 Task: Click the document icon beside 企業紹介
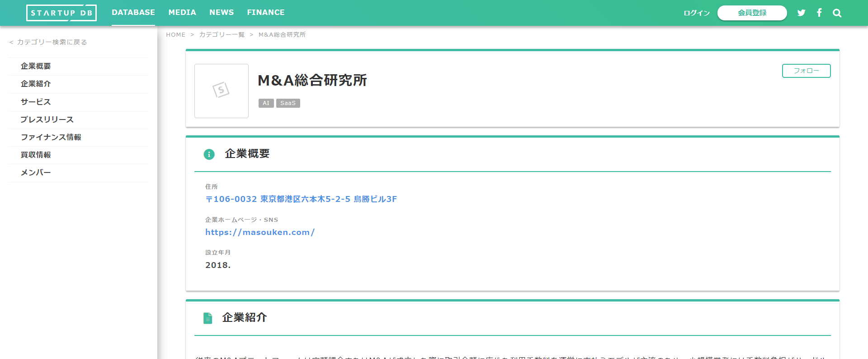point(208,318)
